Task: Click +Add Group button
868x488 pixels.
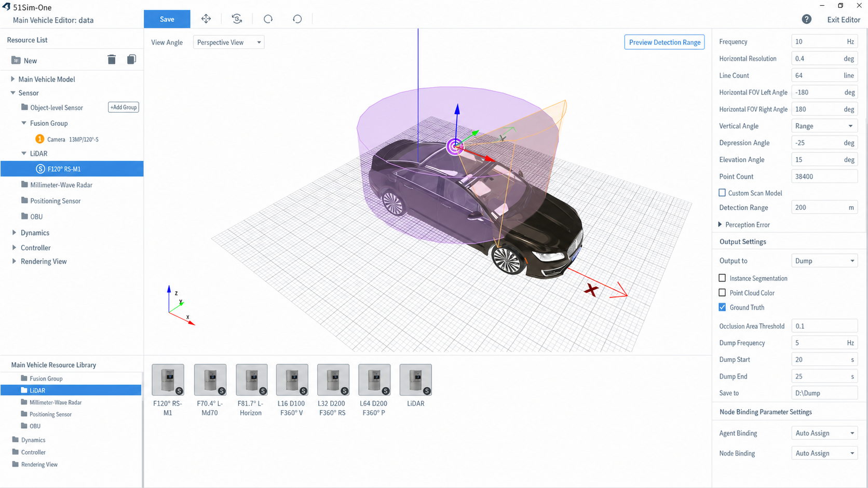Action: (124, 107)
